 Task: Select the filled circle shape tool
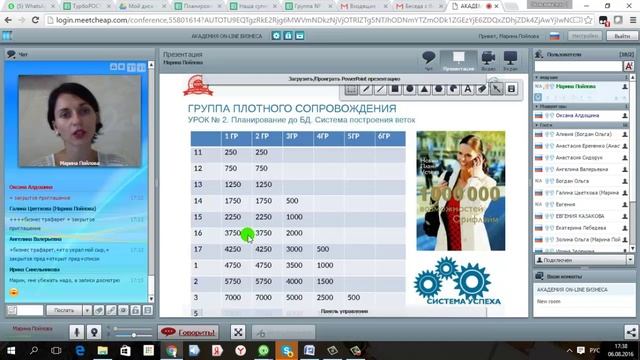(410, 89)
